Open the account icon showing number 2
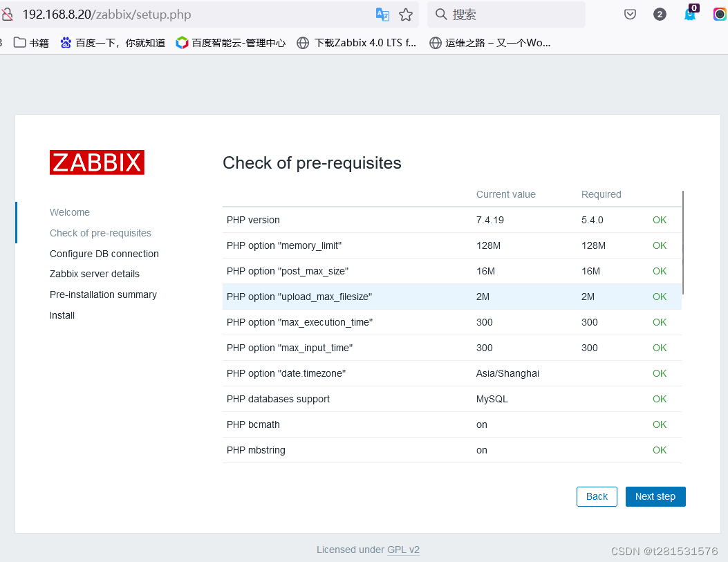This screenshot has width=728, height=562. (x=660, y=15)
